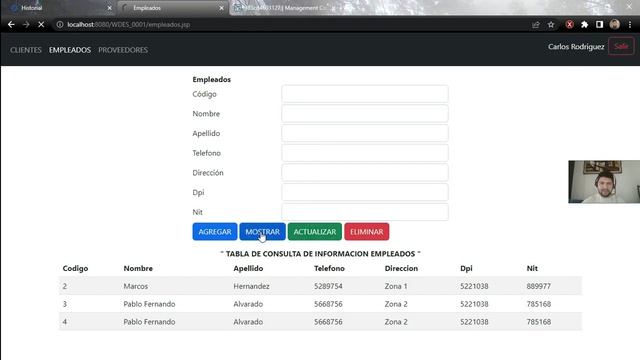
Task: Open the red X extension icon
Action: [569, 24]
